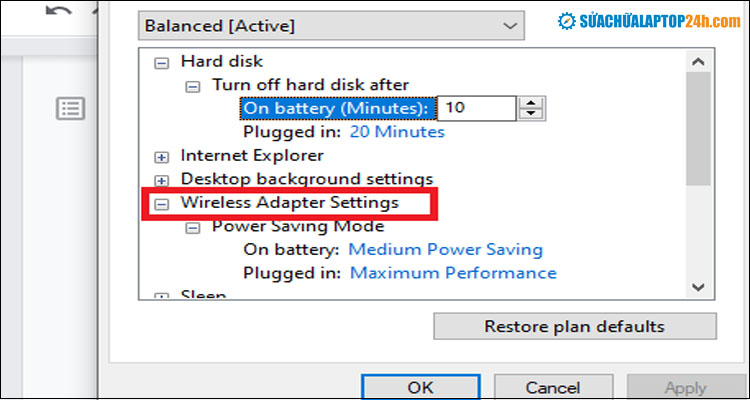Expand Desktop background settings node
750x400 pixels.
161,179
